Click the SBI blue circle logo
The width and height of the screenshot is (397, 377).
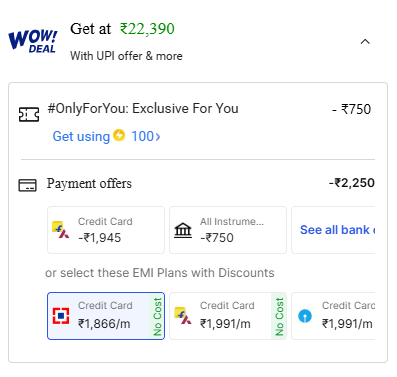[x=305, y=316]
